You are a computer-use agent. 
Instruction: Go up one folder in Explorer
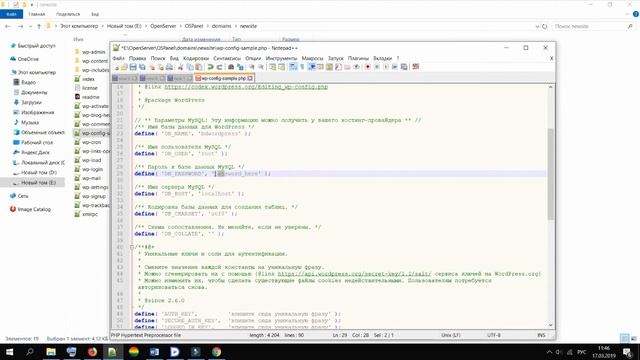[x=39, y=26]
